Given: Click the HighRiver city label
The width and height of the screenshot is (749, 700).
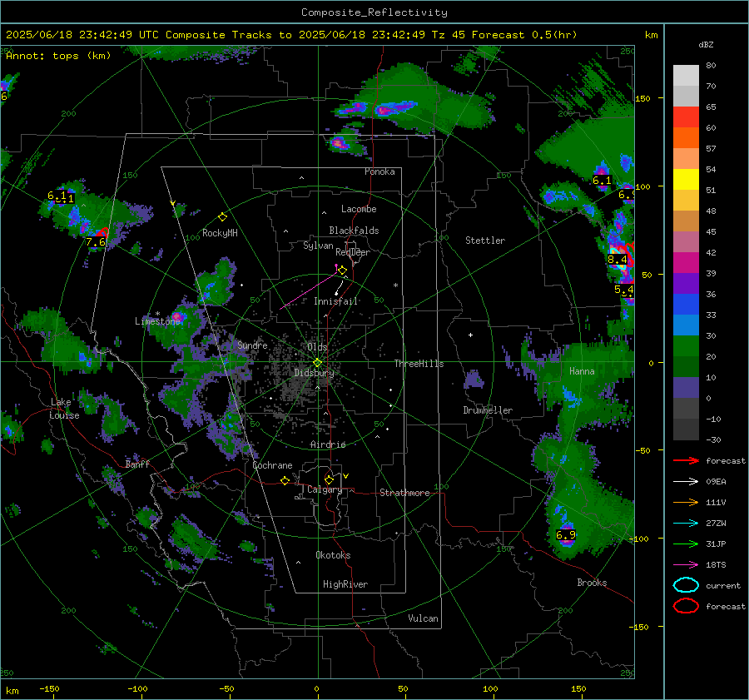Looking at the screenshot, I should (x=345, y=584).
